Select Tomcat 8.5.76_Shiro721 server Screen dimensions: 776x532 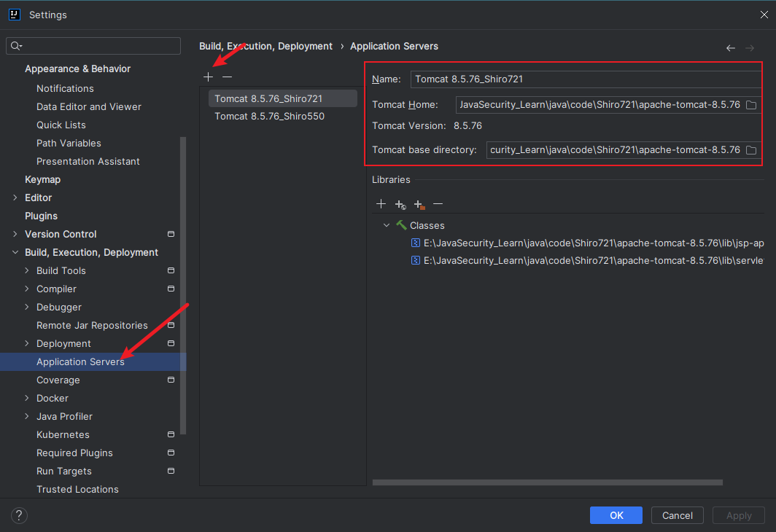coord(282,98)
